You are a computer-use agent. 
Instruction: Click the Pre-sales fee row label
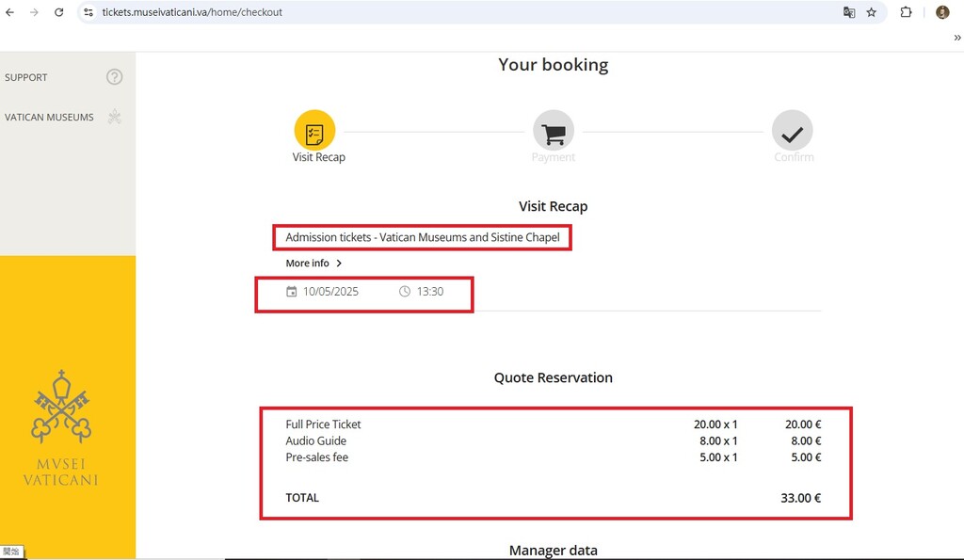coord(316,457)
